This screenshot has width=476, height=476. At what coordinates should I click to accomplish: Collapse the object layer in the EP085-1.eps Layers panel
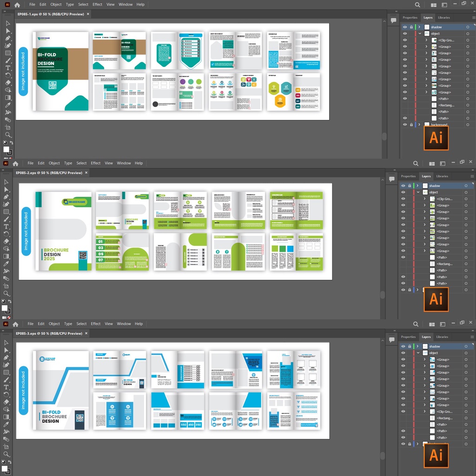[420, 33]
